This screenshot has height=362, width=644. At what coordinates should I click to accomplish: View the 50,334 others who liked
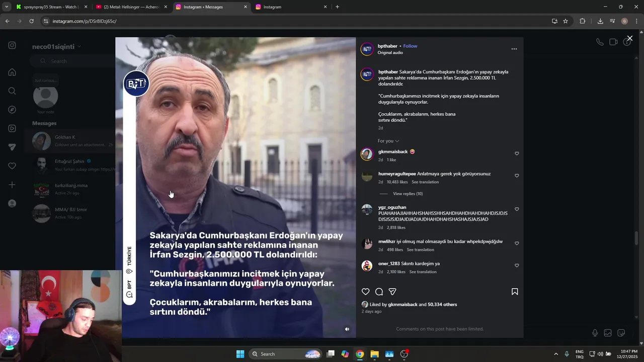point(442,305)
